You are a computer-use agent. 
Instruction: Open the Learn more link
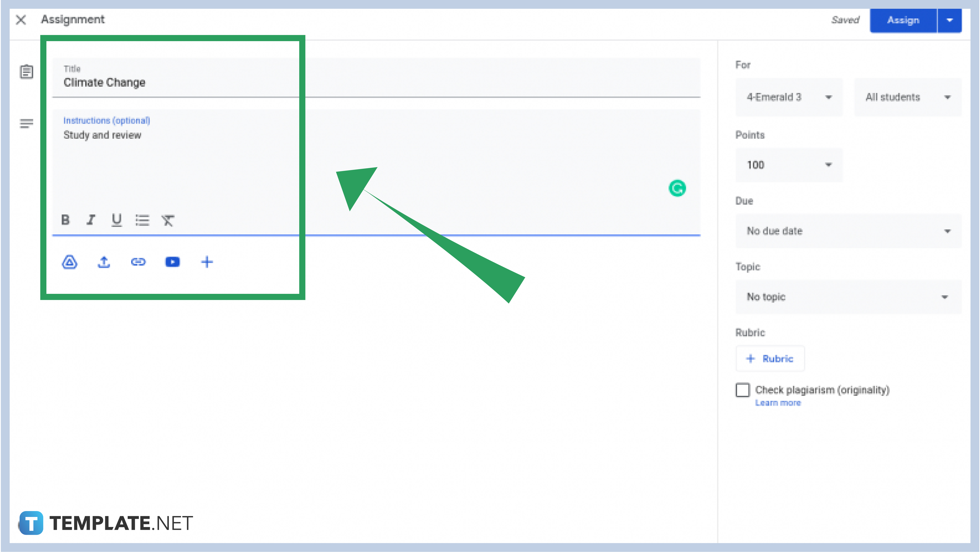[x=778, y=403]
